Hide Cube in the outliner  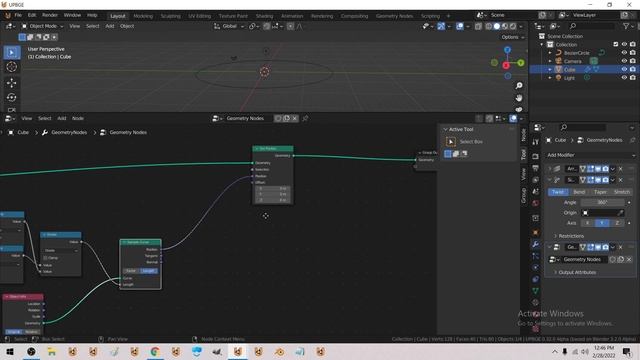click(624, 69)
